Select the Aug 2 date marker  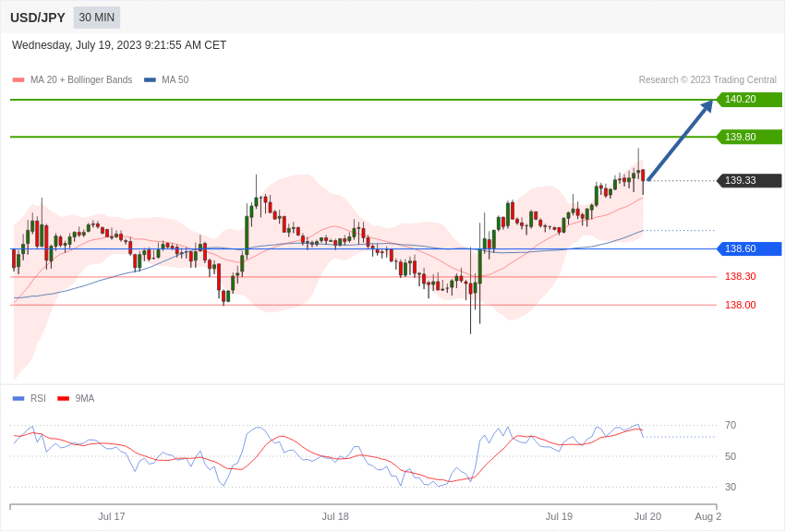(x=708, y=516)
